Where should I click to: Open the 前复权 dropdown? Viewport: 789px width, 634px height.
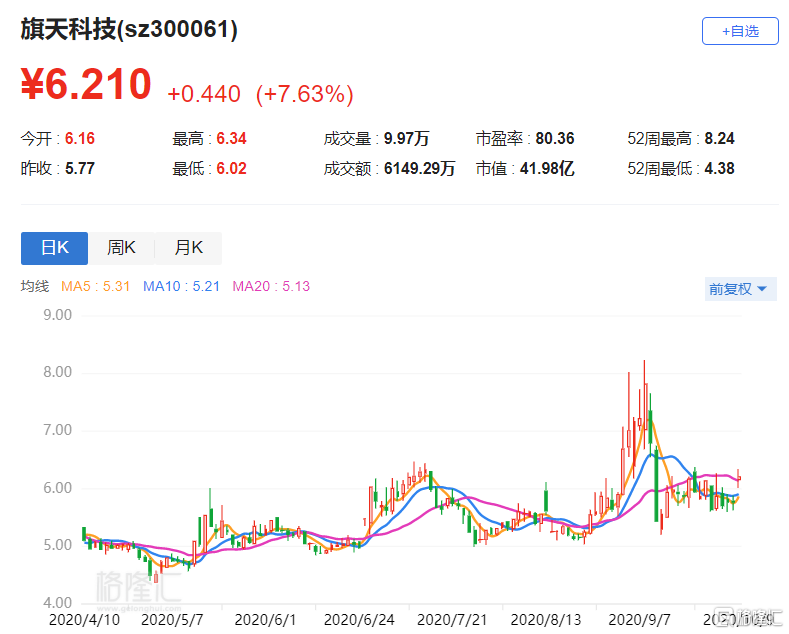click(x=740, y=289)
